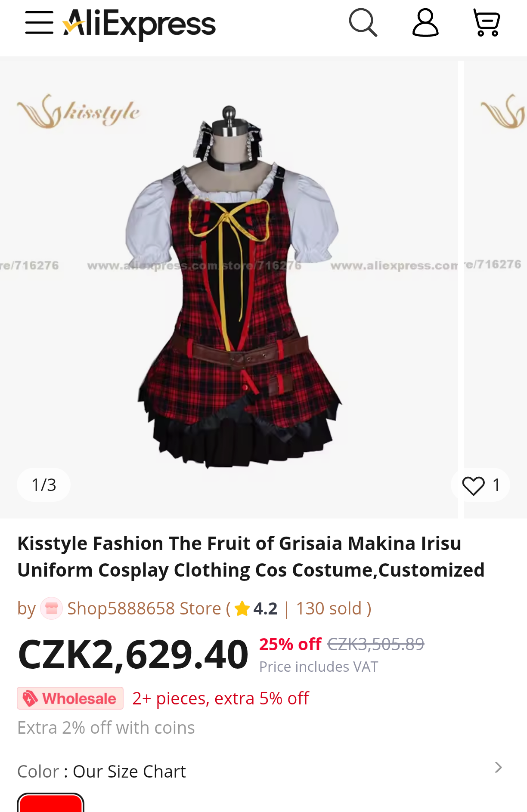Click the pink store avatar icon
Viewport: 527px width, 812px height.
[51, 608]
